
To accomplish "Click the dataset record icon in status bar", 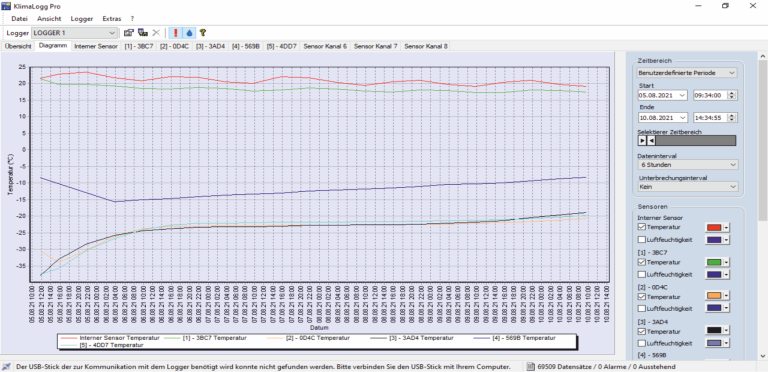I will tap(531, 366).
